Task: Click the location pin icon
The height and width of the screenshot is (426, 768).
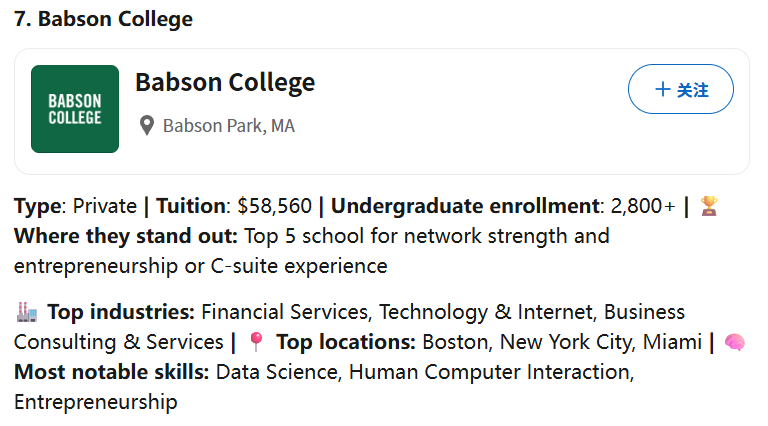Action: click(x=147, y=126)
